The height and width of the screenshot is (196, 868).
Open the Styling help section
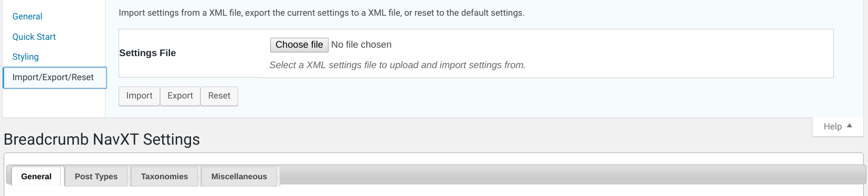coord(26,57)
